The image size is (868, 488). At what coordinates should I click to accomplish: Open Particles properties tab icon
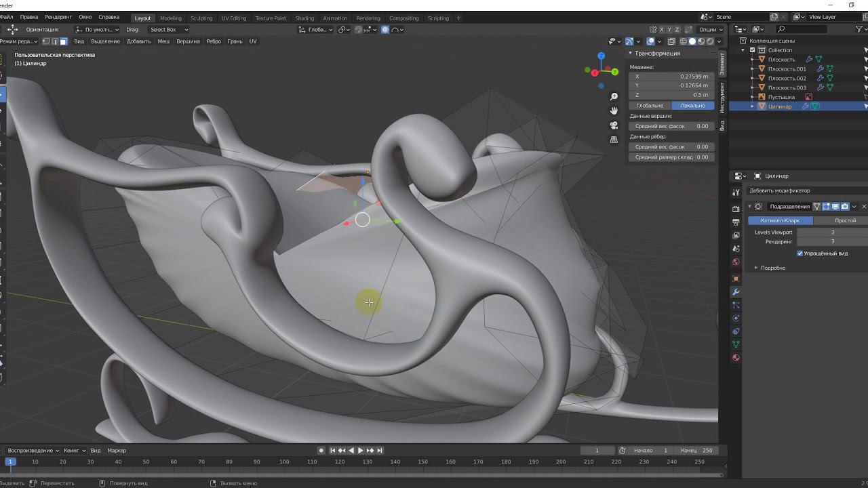(736, 305)
